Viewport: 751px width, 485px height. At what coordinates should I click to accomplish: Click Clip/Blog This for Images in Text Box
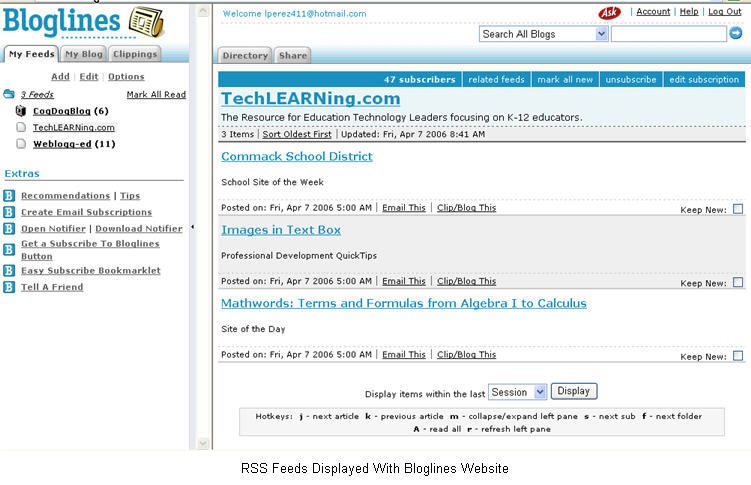tap(467, 281)
